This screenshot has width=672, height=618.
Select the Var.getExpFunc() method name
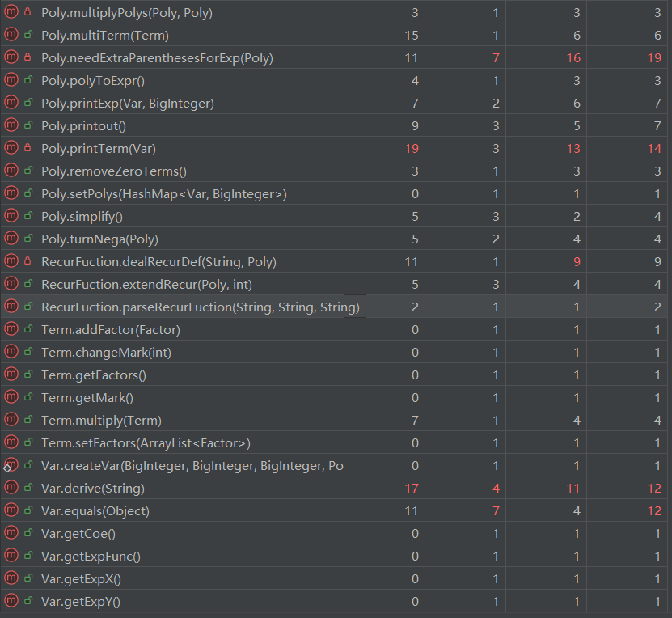coord(91,557)
